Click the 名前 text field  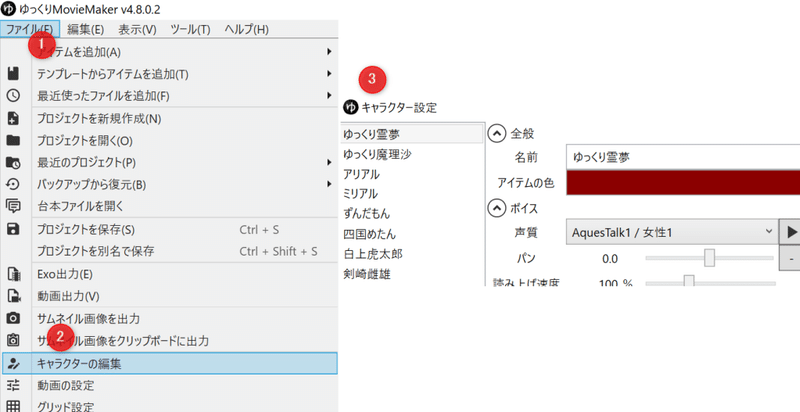tap(682, 157)
